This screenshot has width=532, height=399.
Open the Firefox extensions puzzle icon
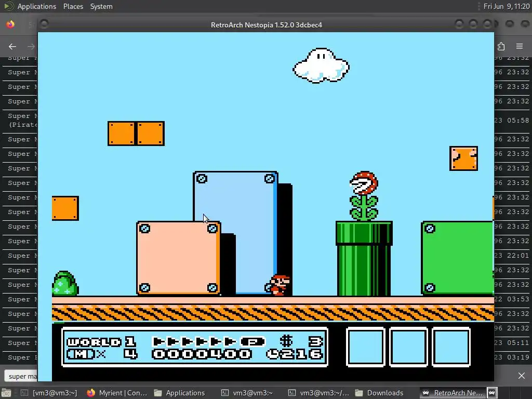click(x=501, y=46)
